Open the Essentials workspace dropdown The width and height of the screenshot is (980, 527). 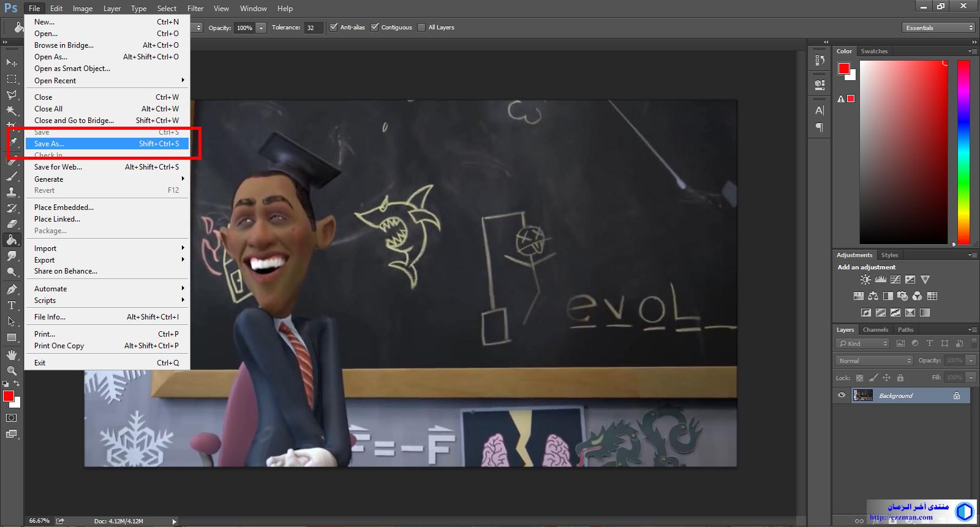[938, 28]
